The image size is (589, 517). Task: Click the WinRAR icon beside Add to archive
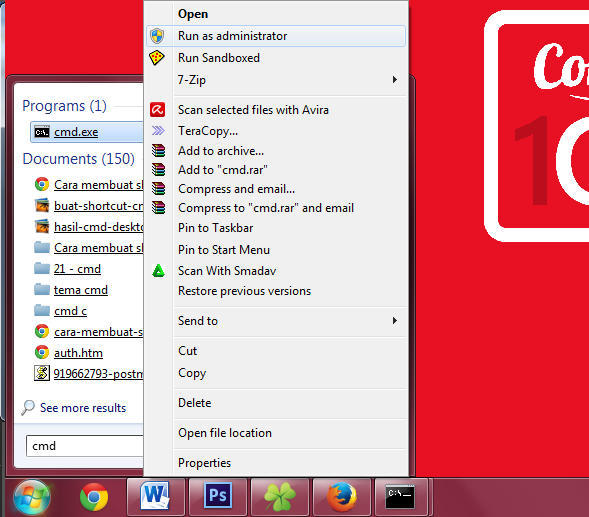coord(158,151)
